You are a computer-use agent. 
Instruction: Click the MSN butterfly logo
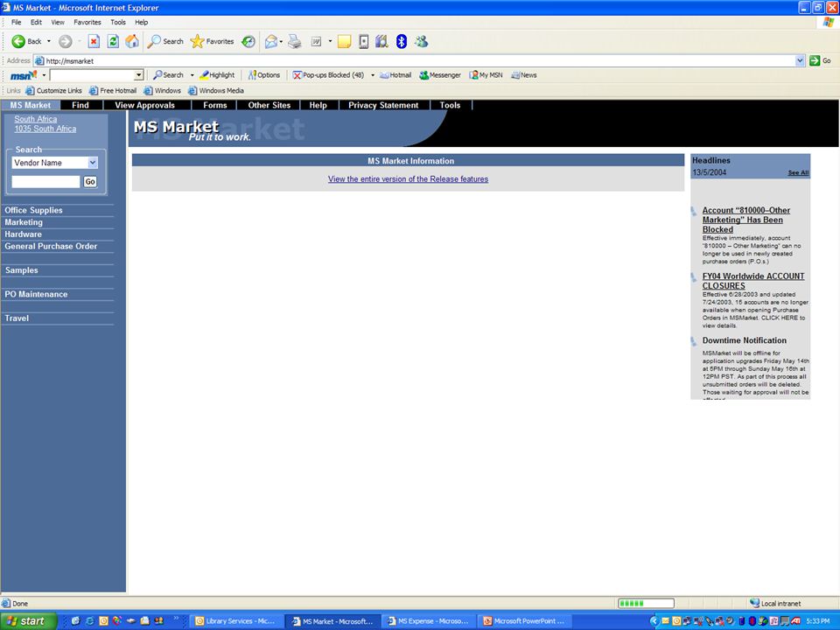coord(24,75)
